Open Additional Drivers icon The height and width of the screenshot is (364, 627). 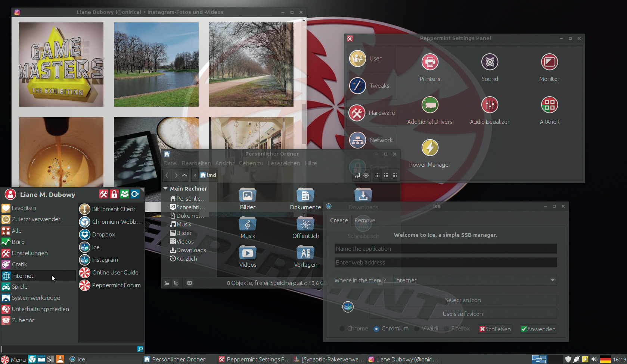pos(430,105)
